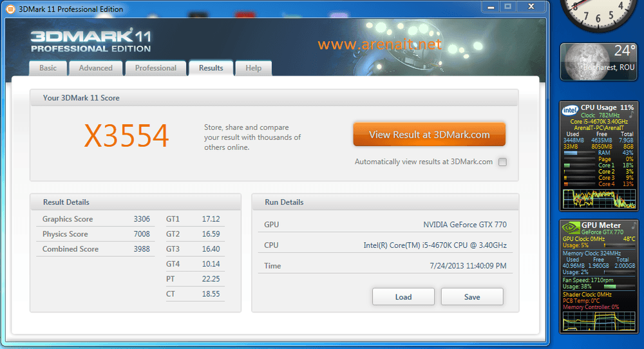This screenshot has height=349, width=644.
Task: Open the Help tab
Action: click(253, 68)
